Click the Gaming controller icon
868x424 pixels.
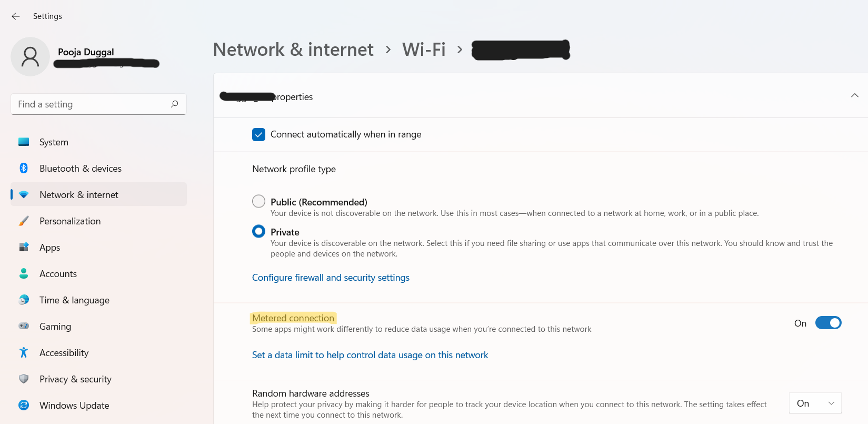coord(24,326)
